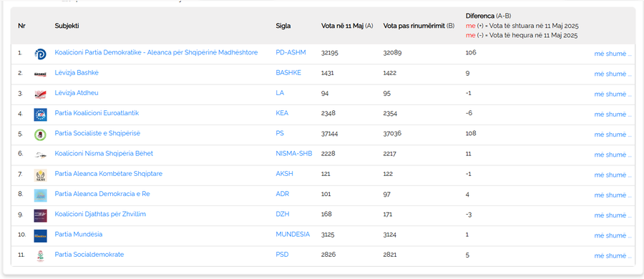The height and width of the screenshot is (279, 644).
Task: Click the Lëvizja Atdheu logo icon
Action: (40, 94)
